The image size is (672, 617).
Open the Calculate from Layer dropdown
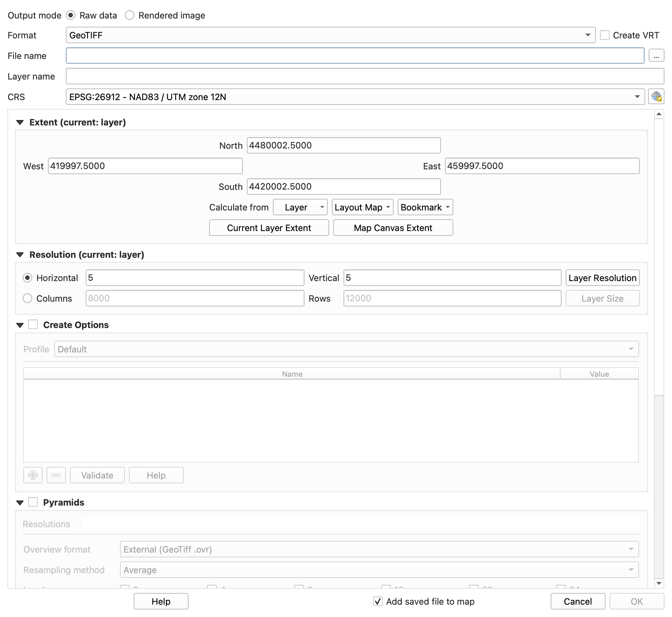pos(300,207)
